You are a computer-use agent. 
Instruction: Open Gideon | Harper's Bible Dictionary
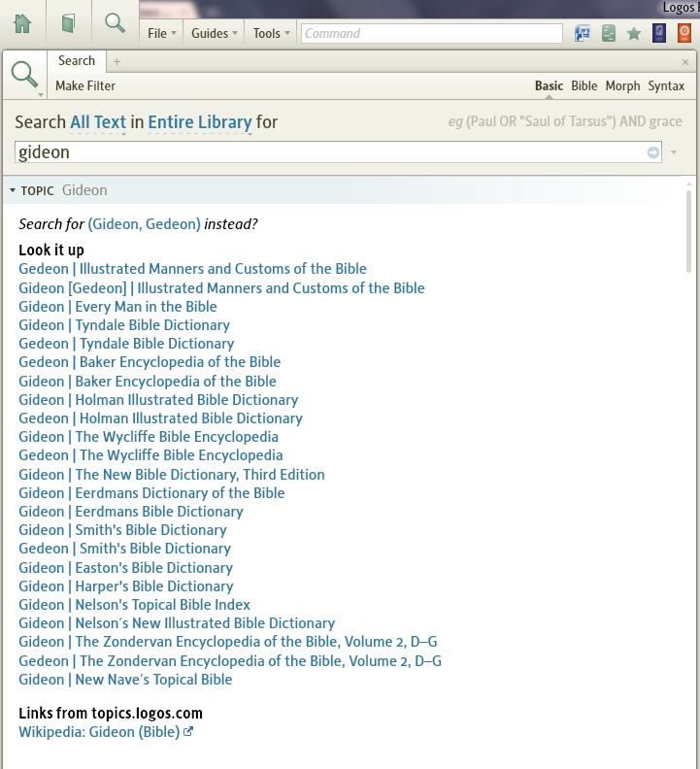coord(125,586)
